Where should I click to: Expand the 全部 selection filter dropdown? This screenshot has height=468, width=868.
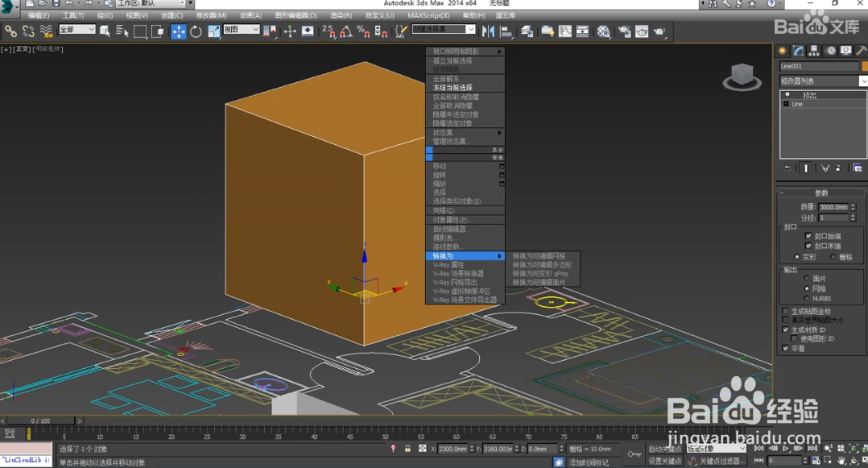(76, 31)
